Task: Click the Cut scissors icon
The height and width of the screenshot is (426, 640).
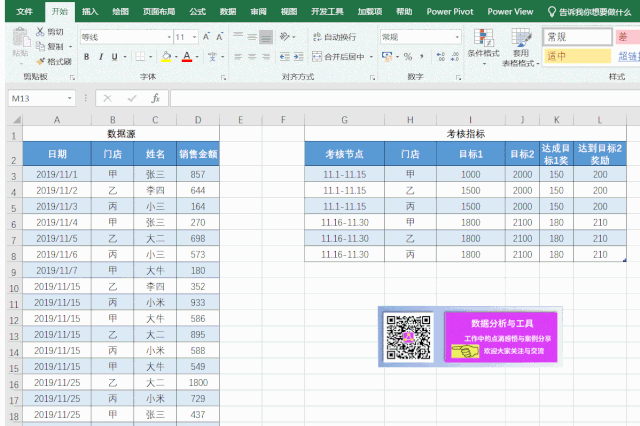Action: tap(40, 31)
